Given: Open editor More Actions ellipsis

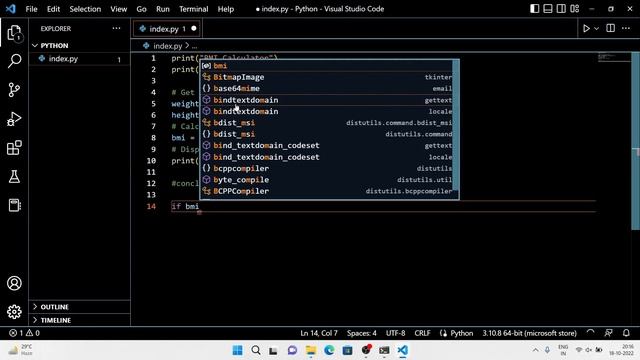Looking at the screenshot, I should pos(626,28).
